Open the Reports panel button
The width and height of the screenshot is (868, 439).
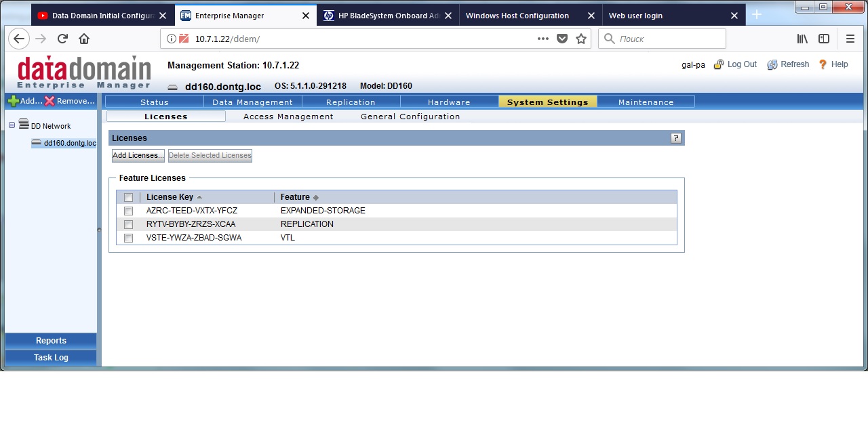[x=51, y=341]
